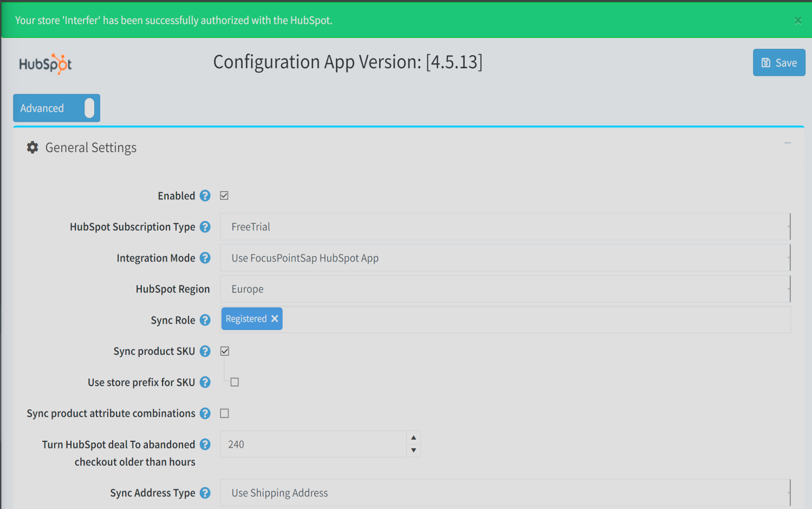812x509 pixels.
Task: Enable Use store prefix for SKU
Action: pyautogui.click(x=235, y=382)
